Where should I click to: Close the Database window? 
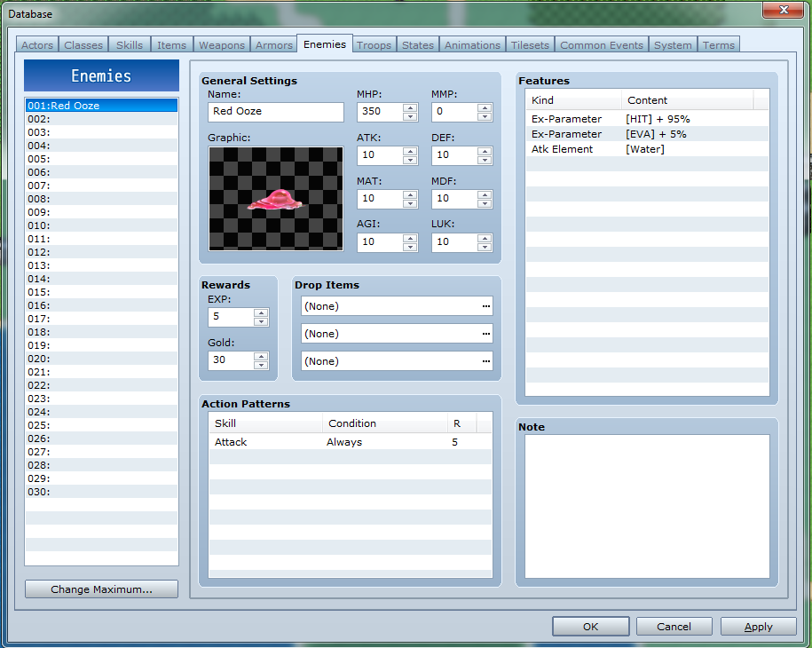point(784,10)
